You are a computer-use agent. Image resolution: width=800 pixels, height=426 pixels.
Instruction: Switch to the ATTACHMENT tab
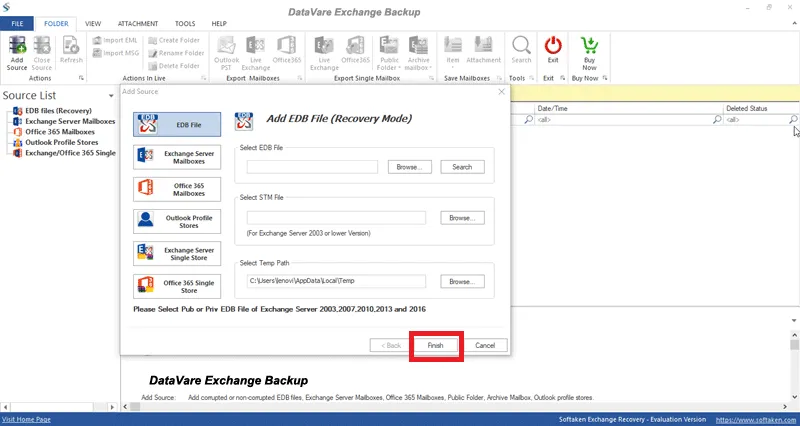138,23
